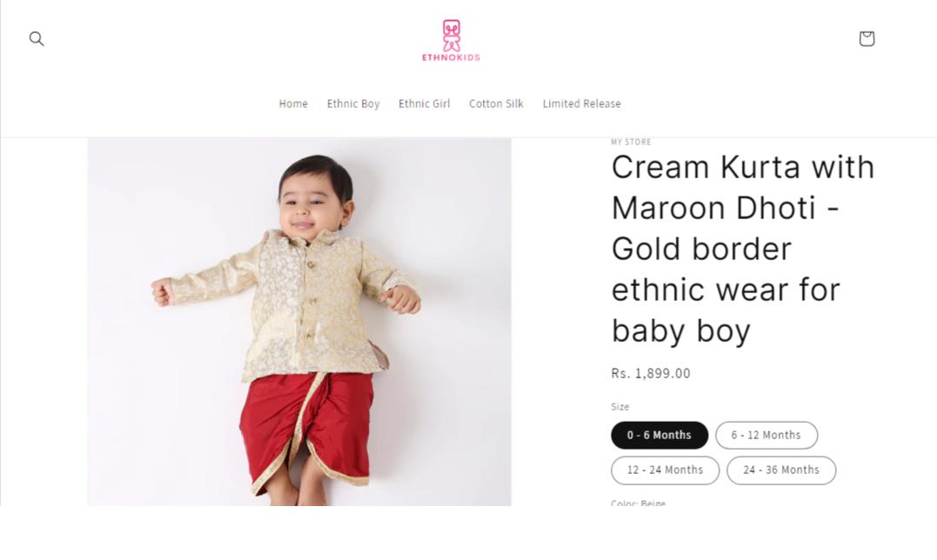937x560 pixels.
Task: Open the Cotton Silk category
Action: (496, 103)
